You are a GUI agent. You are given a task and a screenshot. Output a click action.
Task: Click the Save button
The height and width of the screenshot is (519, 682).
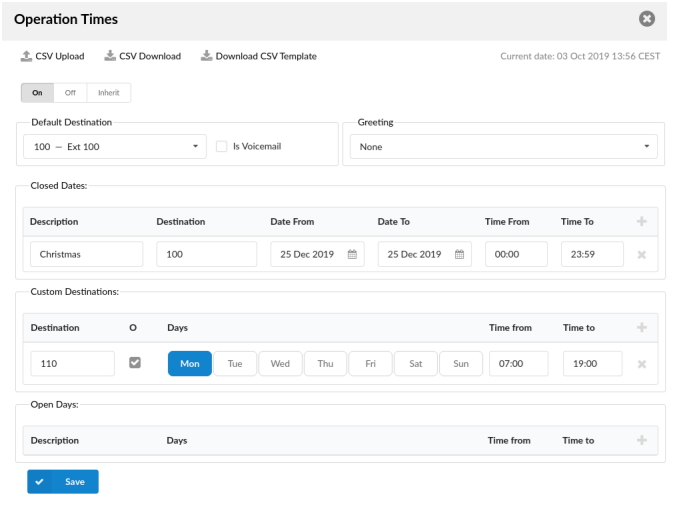[x=63, y=481]
